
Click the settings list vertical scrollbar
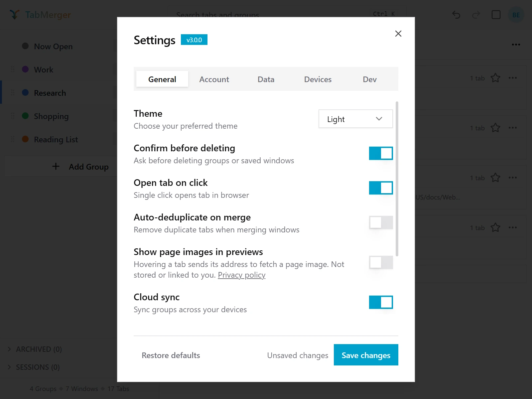coord(397,179)
